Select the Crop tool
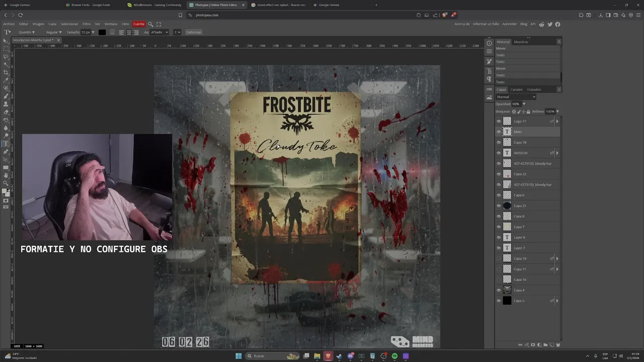Image resolution: width=644 pixels, height=362 pixels. coord(6,72)
